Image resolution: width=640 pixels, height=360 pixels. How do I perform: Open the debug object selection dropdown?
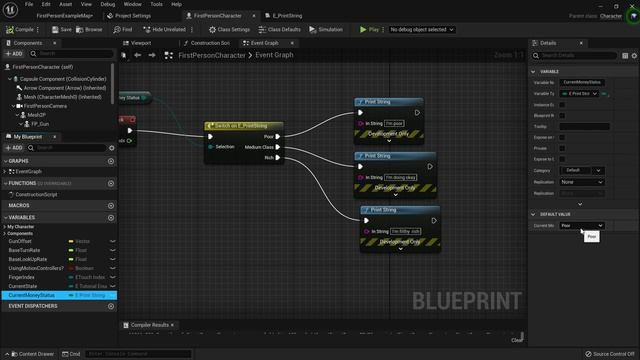pos(422,29)
